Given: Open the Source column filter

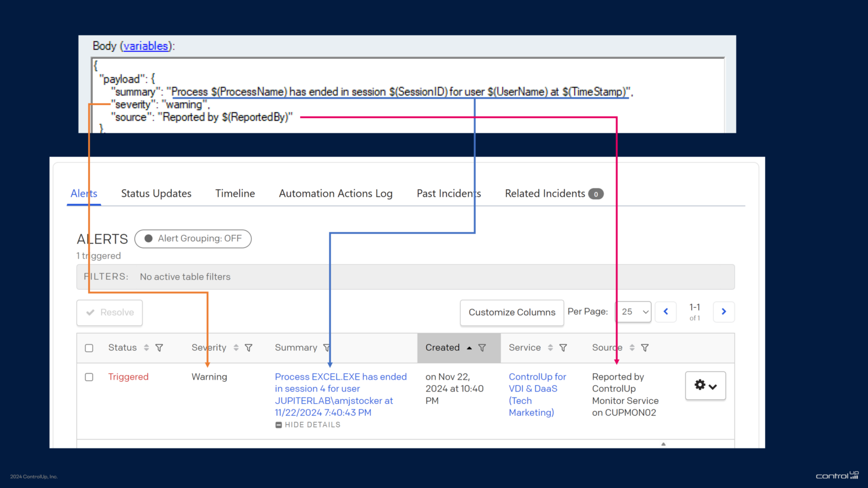Looking at the screenshot, I should (645, 348).
